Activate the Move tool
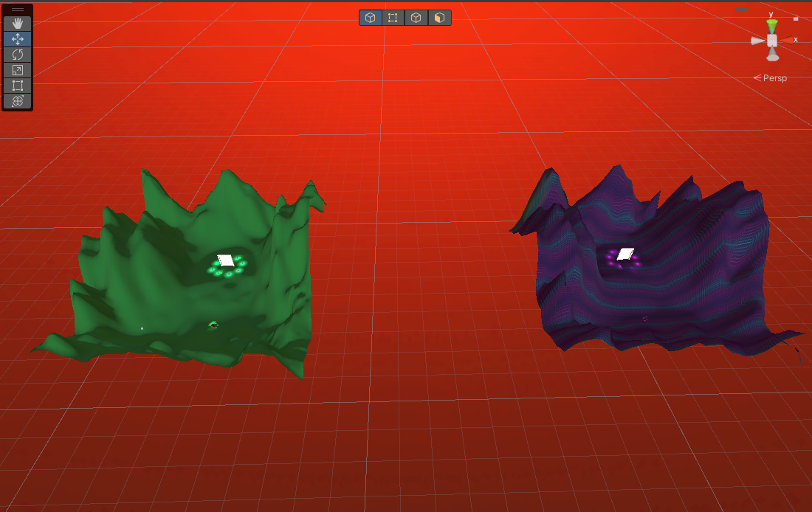 click(18, 39)
